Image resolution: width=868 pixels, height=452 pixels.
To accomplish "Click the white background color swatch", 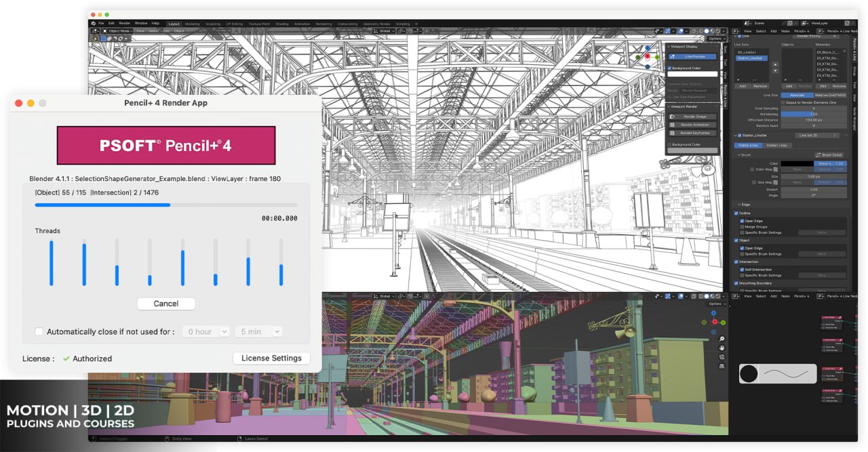I will click(692, 74).
